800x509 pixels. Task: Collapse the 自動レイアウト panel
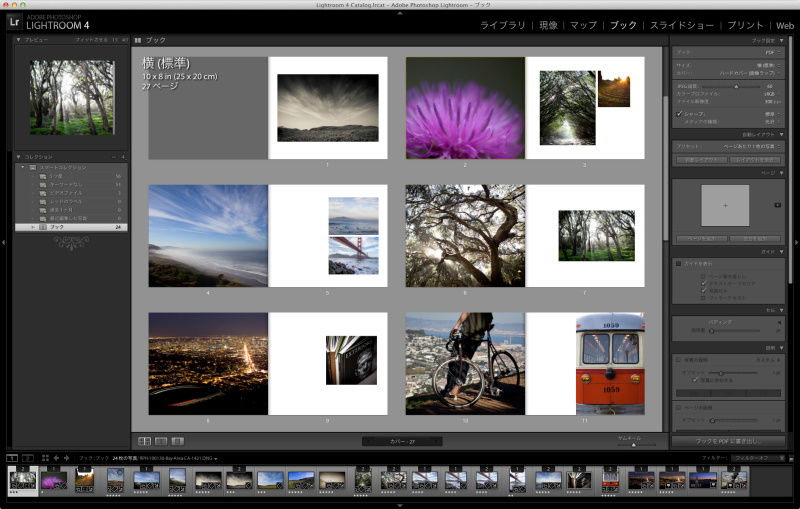pos(782,135)
